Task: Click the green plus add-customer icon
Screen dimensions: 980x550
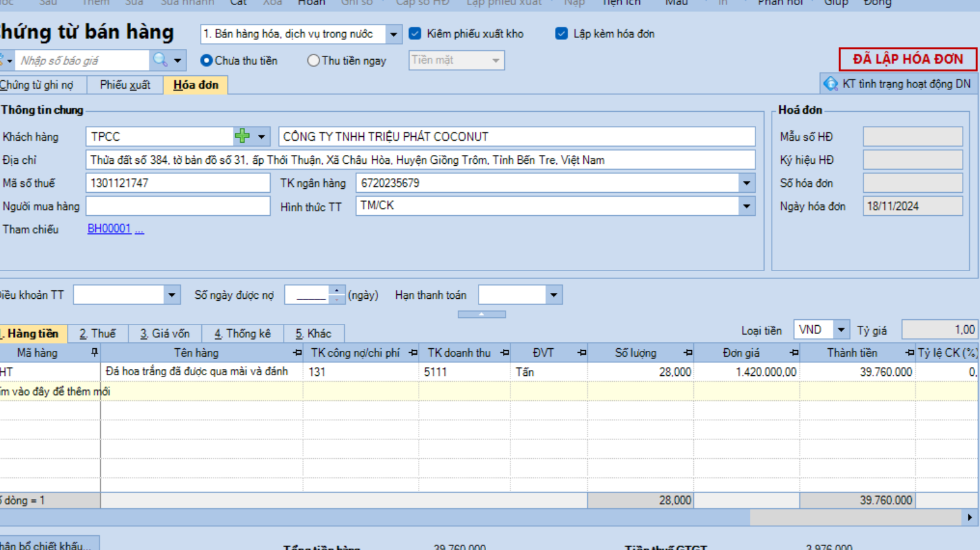Action: click(242, 136)
